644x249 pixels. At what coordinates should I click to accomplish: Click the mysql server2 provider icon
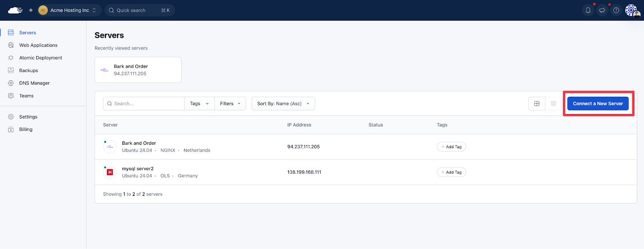click(x=110, y=172)
